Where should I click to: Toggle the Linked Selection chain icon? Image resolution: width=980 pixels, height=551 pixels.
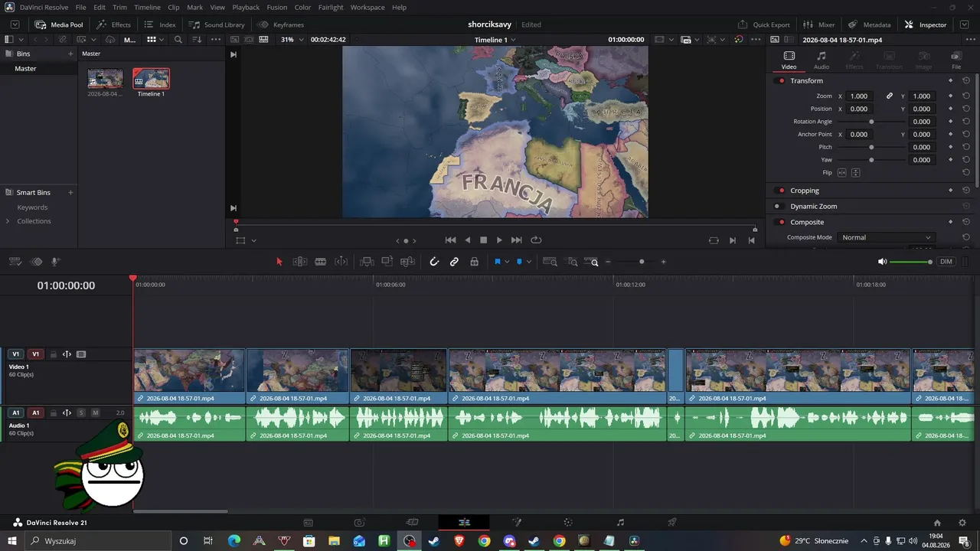454,262
